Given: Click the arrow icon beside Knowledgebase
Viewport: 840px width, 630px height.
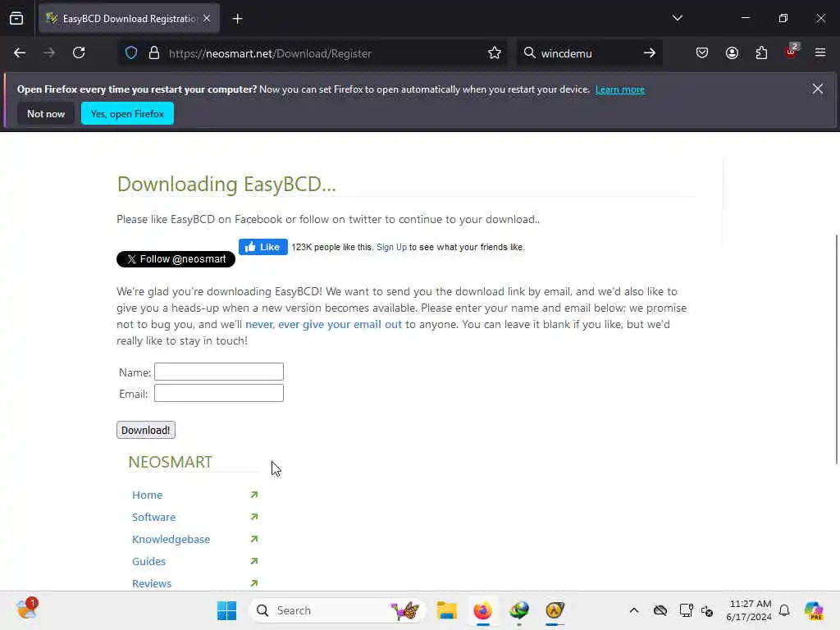Looking at the screenshot, I should [254, 539].
